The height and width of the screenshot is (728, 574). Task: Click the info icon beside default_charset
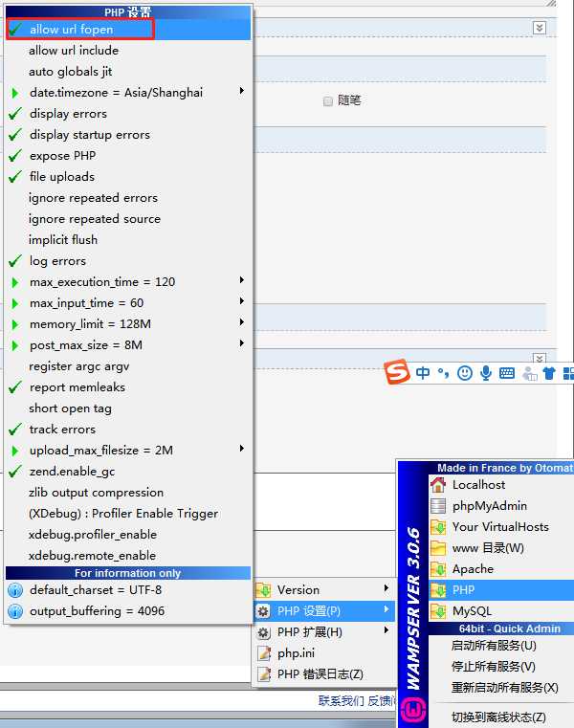15,590
